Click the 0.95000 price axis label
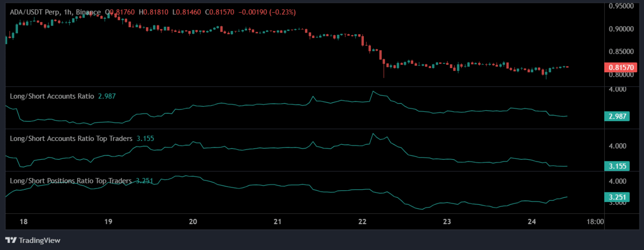 621,6
